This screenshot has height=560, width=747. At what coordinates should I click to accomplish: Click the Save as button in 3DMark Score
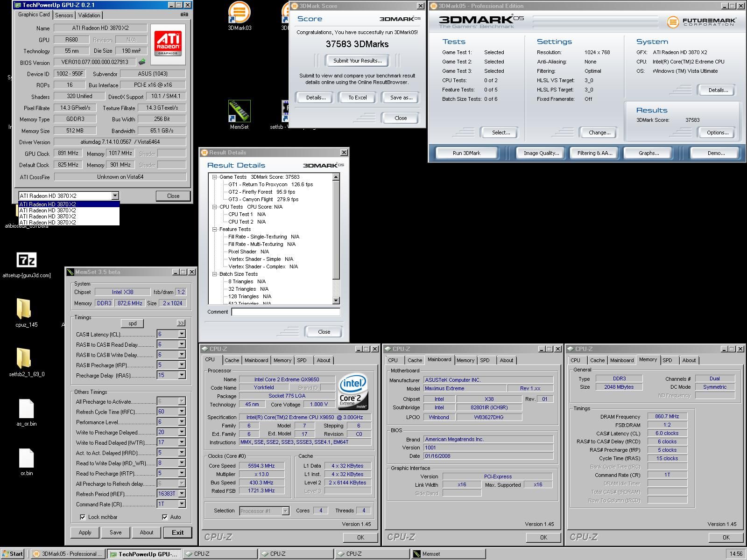coord(401,98)
